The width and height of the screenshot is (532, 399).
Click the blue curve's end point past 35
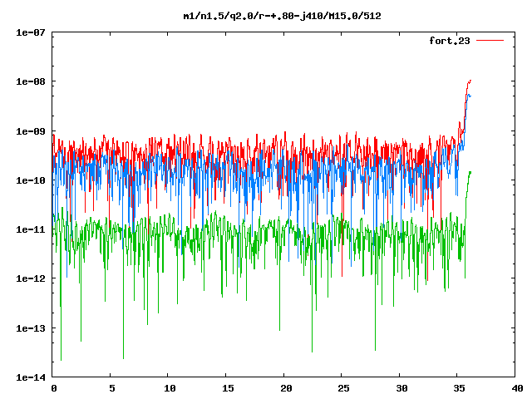point(470,96)
